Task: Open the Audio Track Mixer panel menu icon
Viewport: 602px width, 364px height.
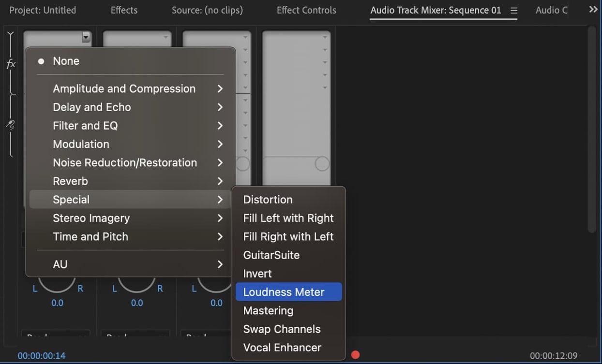Action: 514,10
